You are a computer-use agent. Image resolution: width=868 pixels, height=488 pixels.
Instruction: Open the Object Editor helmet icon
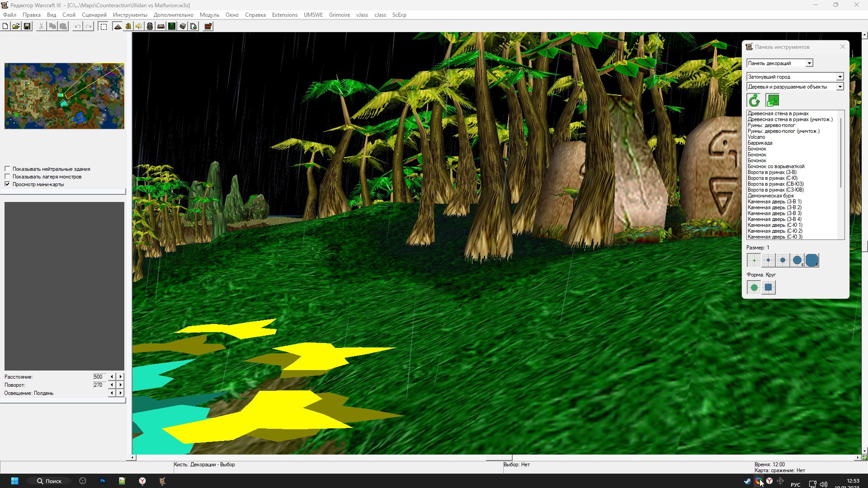pyautogui.click(x=150, y=26)
